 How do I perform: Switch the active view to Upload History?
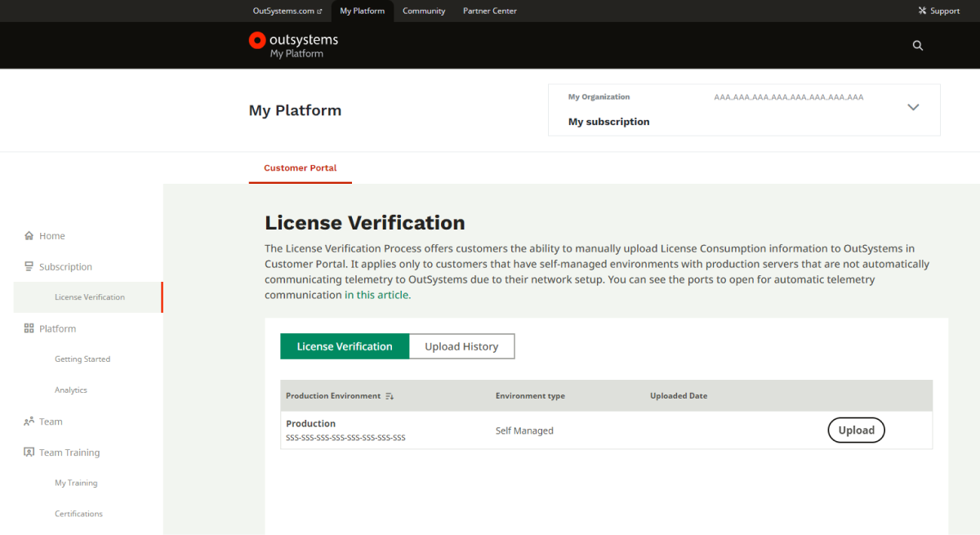[x=461, y=346]
